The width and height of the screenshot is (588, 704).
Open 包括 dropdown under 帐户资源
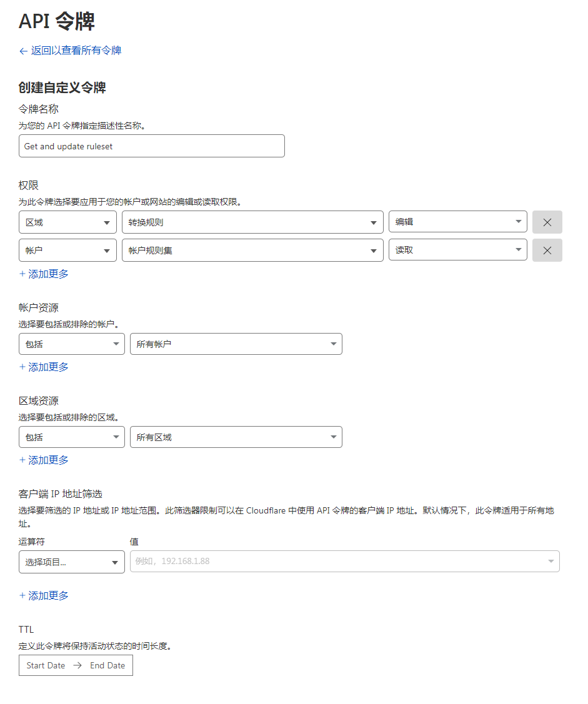pyautogui.click(x=72, y=344)
